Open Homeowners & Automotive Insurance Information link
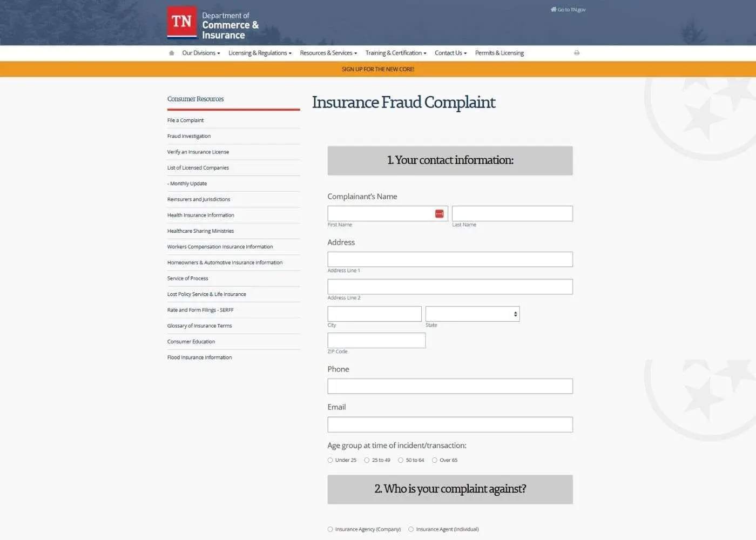The image size is (756, 540). [x=225, y=262]
